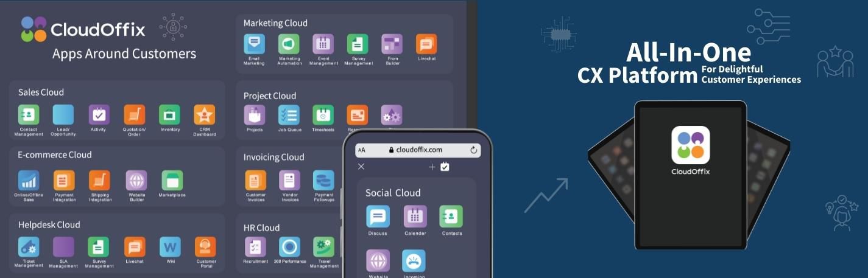Open Calender app on the phone

tap(415, 217)
